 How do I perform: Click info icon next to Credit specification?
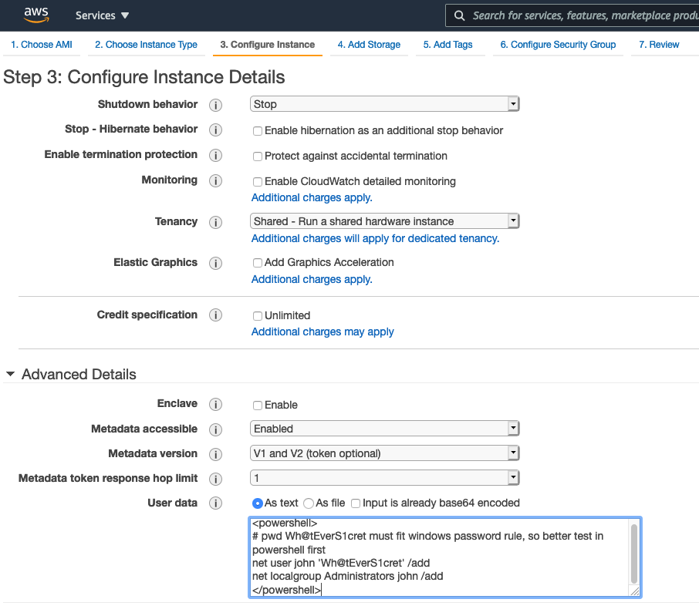point(216,315)
